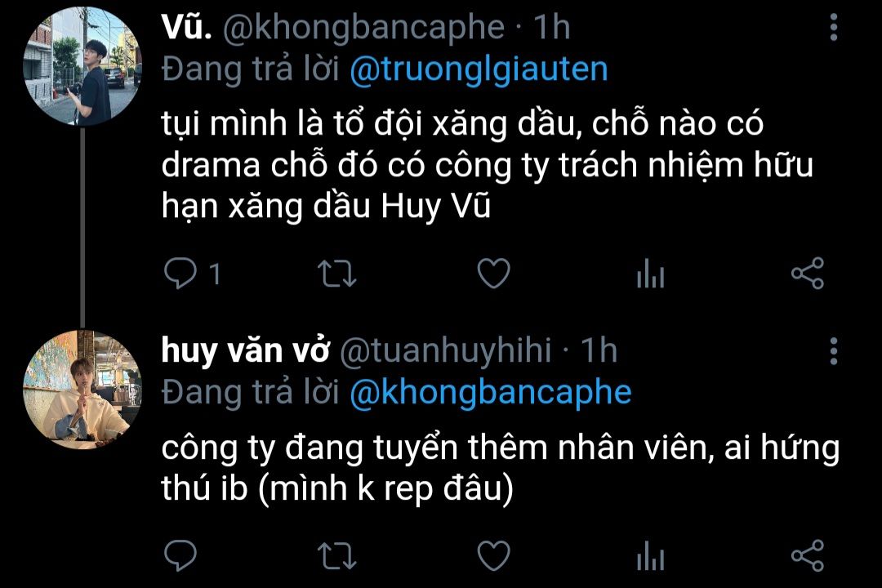Open handle @tuanhuyhihi in tweet header
Screen dimensions: 882x588
tap(446, 350)
